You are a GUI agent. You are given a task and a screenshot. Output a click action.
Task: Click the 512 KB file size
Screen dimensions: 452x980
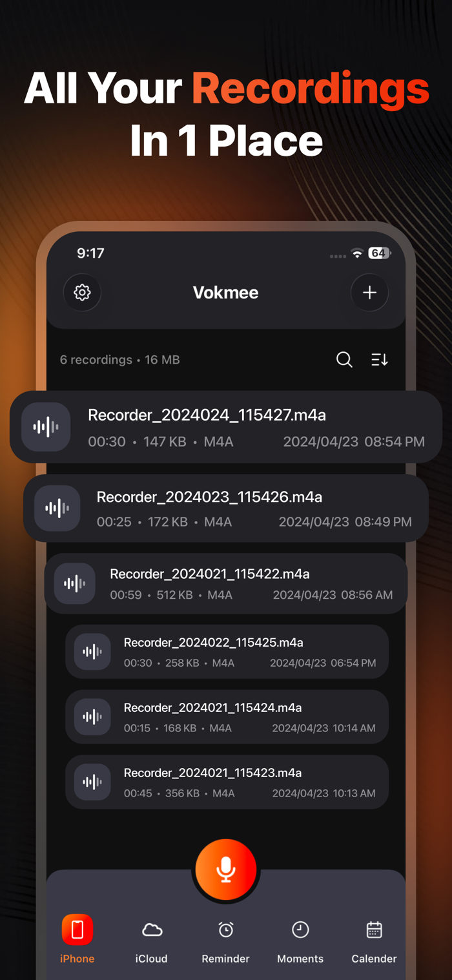click(174, 595)
